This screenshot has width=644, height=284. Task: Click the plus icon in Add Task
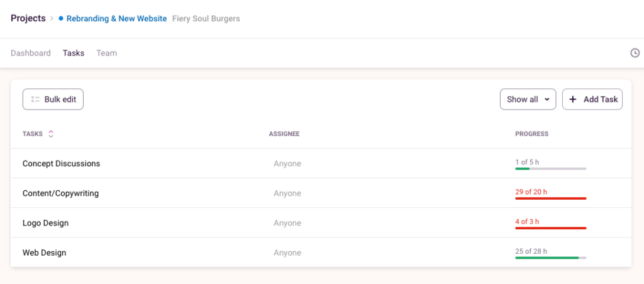(x=573, y=99)
